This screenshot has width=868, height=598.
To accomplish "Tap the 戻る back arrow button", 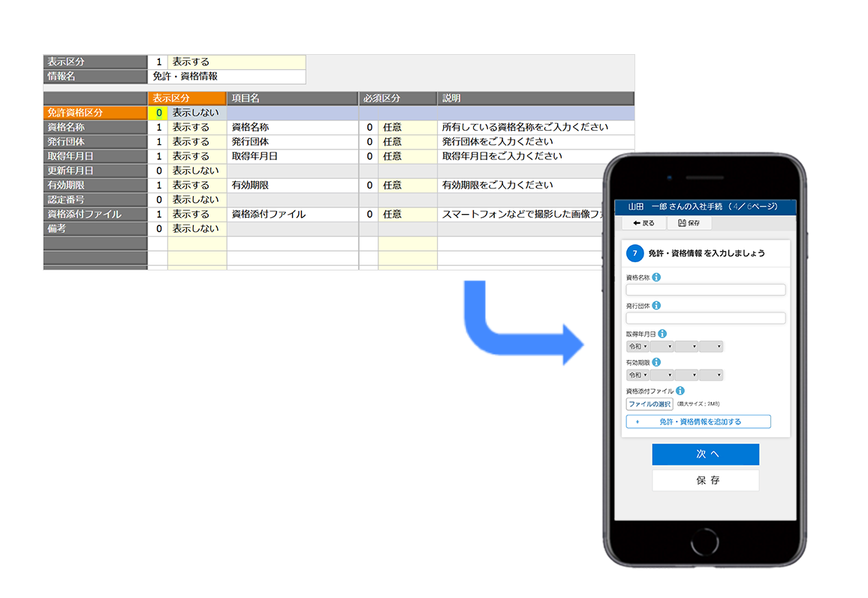I will (x=643, y=223).
